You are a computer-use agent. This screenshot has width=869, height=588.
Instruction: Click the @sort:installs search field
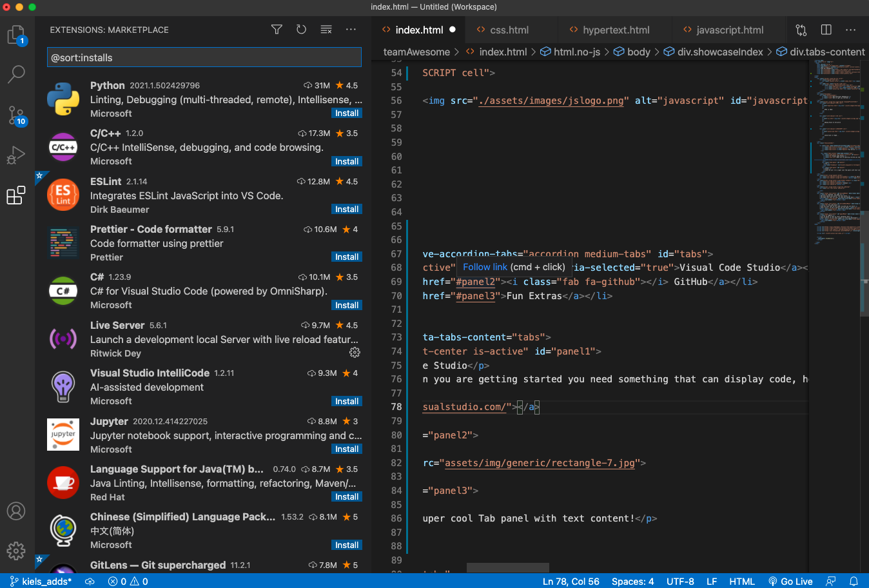(x=204, y=57)
